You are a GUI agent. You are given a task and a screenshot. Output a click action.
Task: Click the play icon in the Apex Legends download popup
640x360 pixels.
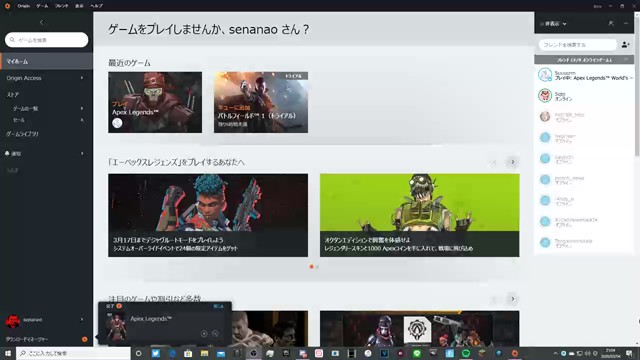coord(204,333)
